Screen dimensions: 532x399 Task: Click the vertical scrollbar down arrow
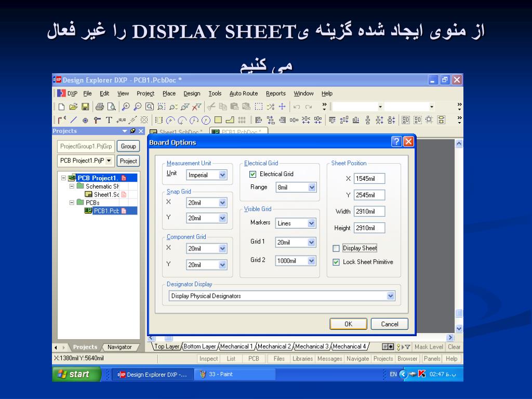point(459,328)
